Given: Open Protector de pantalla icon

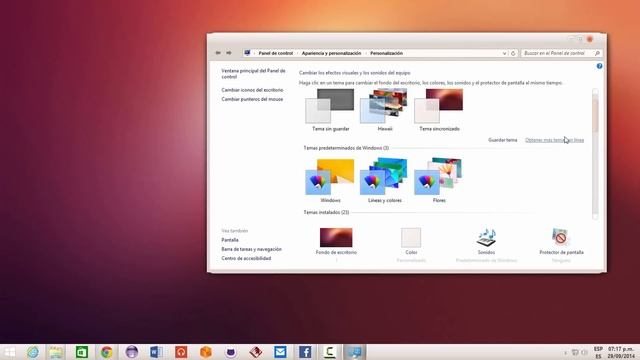Looking at the screenshot, I should click(x=560, y=237).
